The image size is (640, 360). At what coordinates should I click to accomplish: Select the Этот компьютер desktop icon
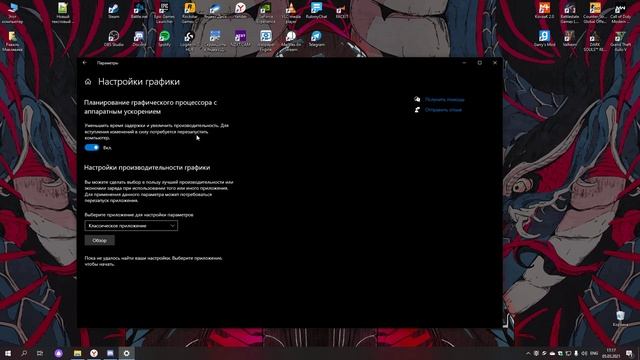(13, 13)
